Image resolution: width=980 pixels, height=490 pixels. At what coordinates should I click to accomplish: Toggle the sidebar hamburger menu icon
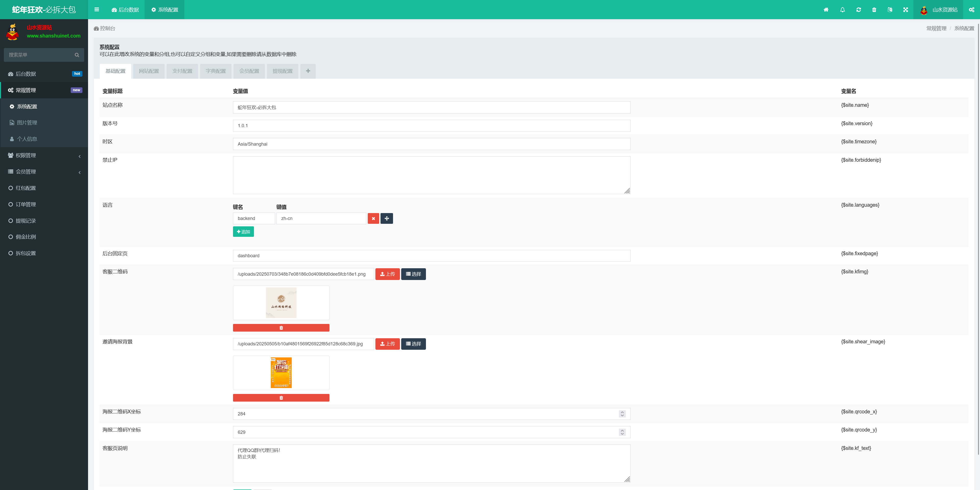point(97,10)
